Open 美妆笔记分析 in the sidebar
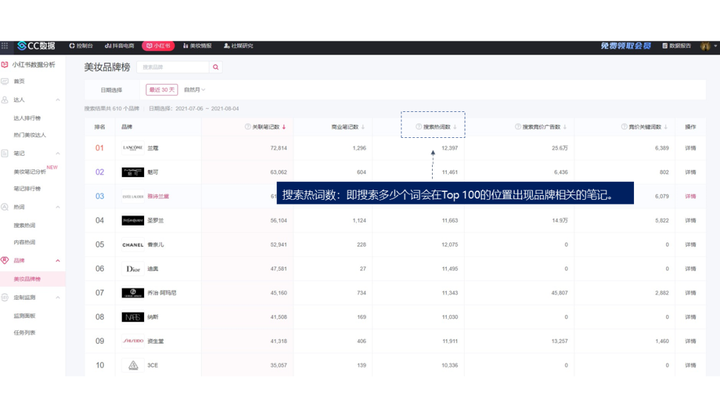The width and height of the screenshot is (720, 405). pos(30,172)
